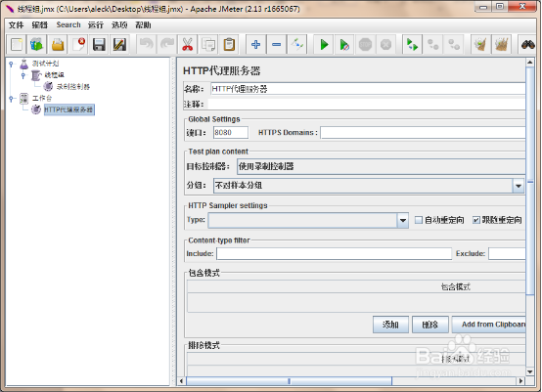Stop all remote engines icon
The height and width of the screenshot is (392, 542).
(x=433, y=45)
